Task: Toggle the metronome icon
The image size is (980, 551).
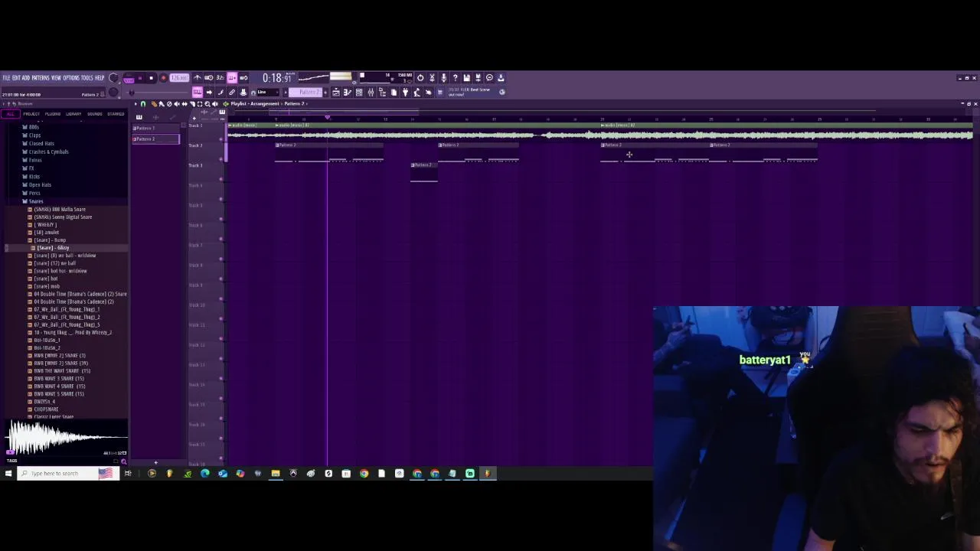Action: (x=198, y=77)
